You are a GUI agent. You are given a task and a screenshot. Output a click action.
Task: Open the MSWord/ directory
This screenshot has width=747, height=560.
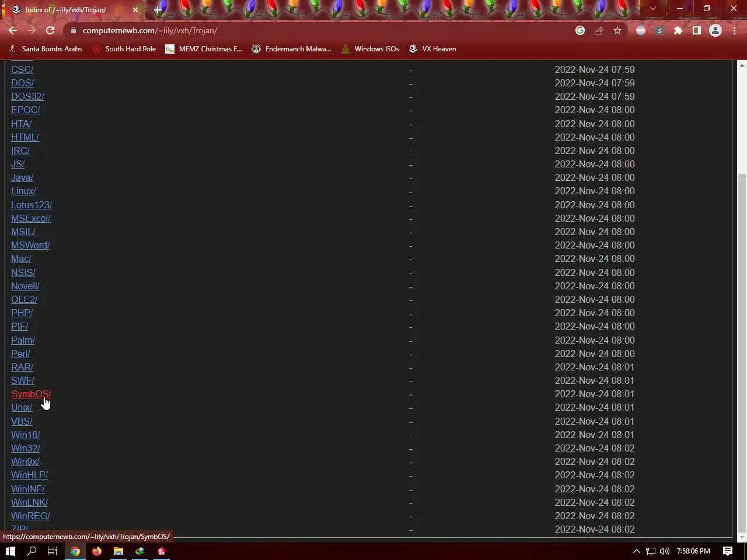30,245
